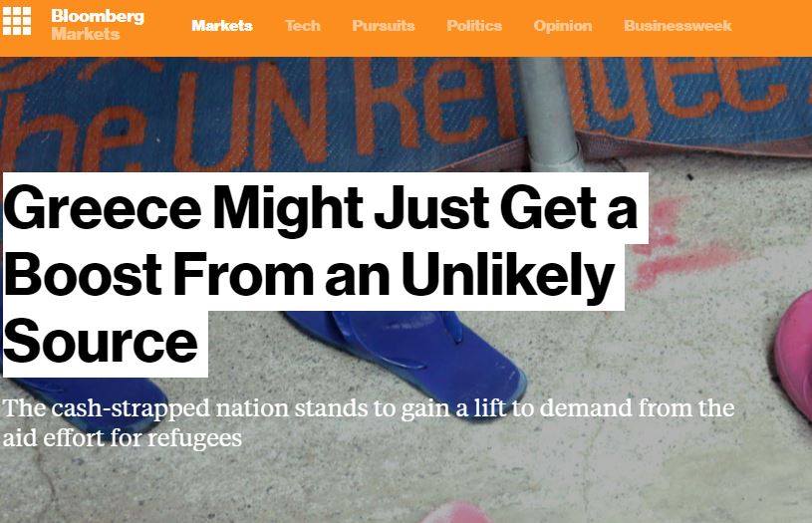812x523 pixels.
Task: Open the Pursuits section
Action: point(384,25)
